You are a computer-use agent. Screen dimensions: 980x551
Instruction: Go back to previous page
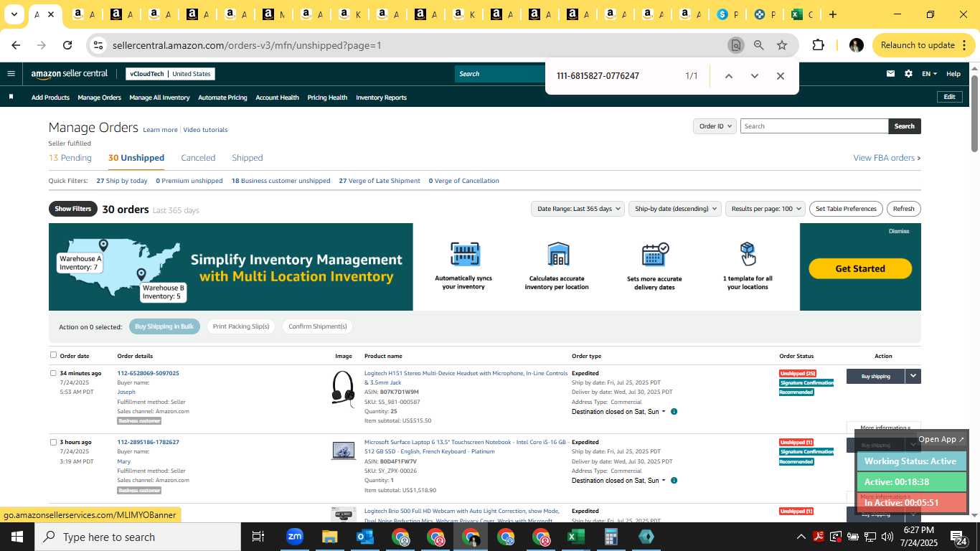click(16, 45)
